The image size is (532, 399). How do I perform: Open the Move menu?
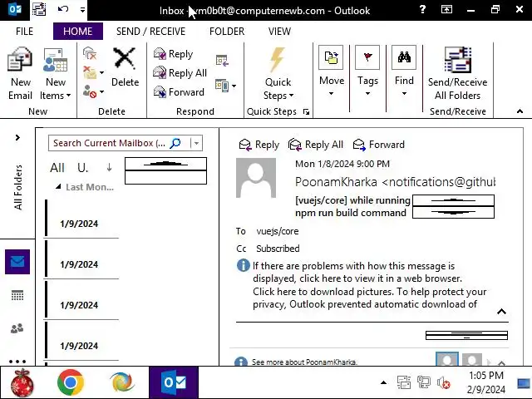(x=332, y=71)
